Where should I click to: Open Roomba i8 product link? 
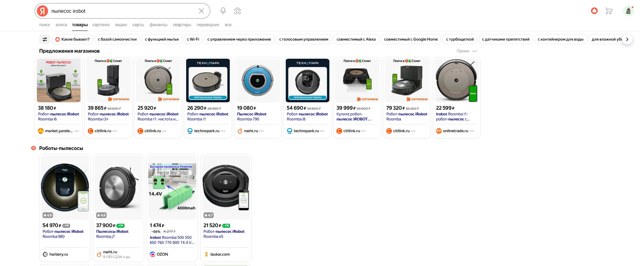(x=307, y=116)
